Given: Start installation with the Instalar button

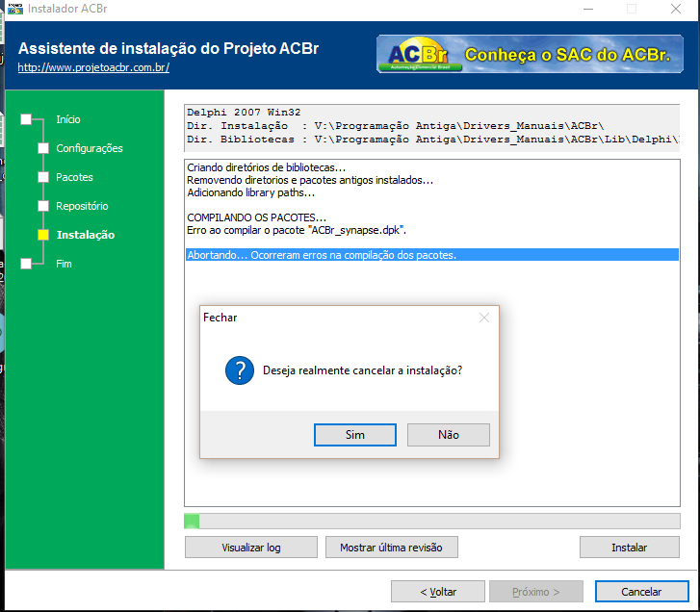Looking at the screenshot, I should click(x=630, y=548).
